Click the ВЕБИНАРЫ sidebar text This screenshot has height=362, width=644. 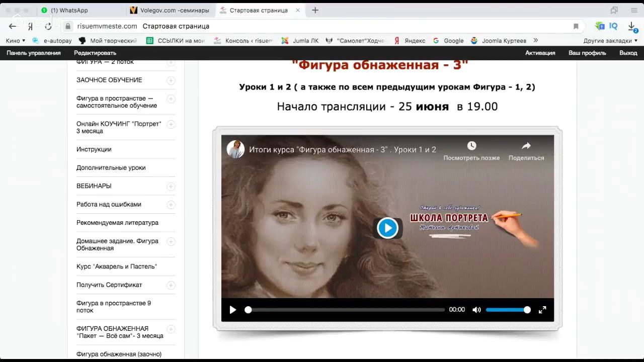click(94, 186)
